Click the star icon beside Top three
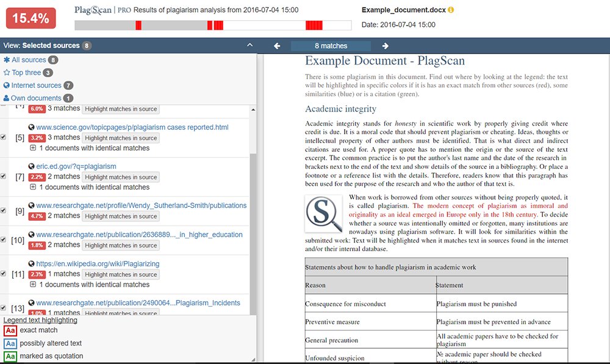 [x=7, y=73]
